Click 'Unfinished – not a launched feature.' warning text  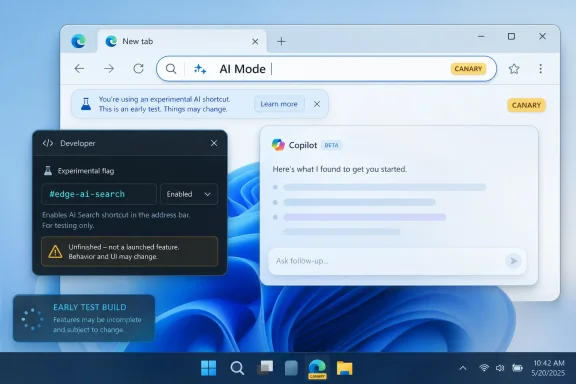pyautogui.click(x=124, y=247)
